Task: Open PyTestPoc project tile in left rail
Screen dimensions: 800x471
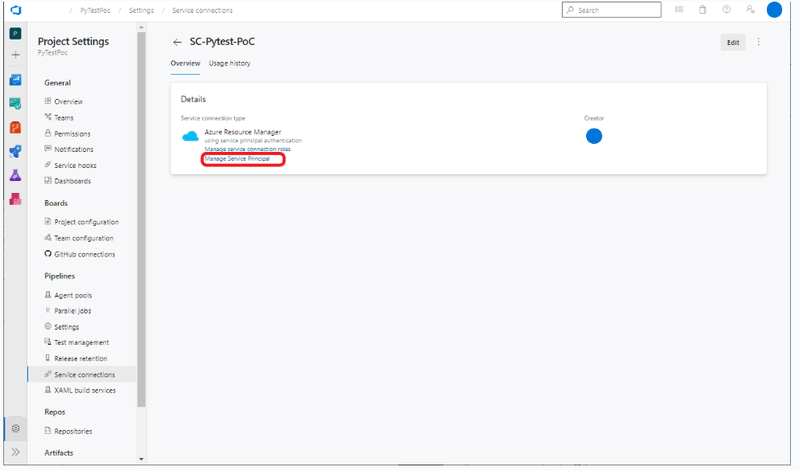Action: [15, 34]
